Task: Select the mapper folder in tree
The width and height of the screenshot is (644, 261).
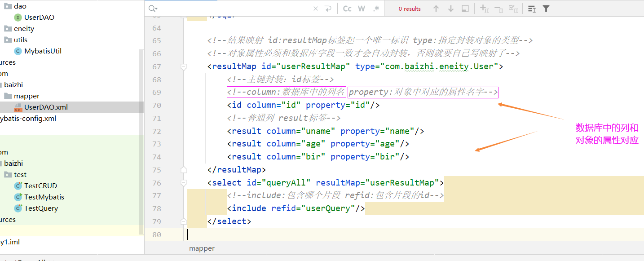Action: tap(26, 96)
